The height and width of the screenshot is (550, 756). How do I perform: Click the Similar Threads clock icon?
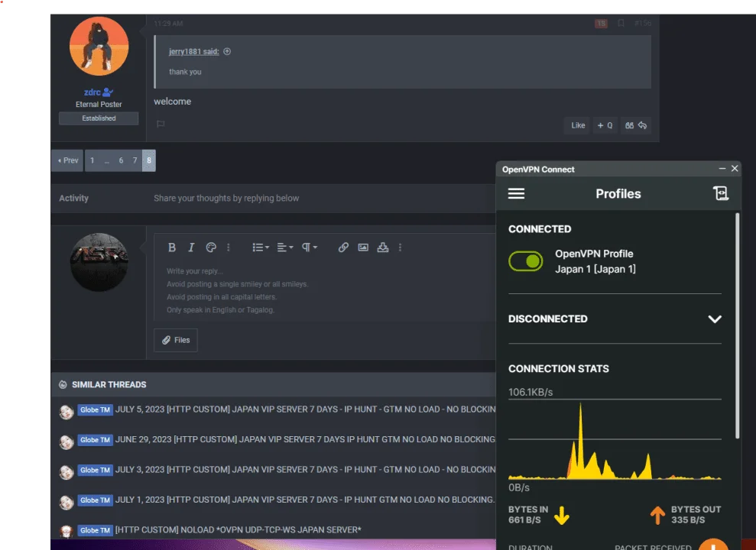63,384
